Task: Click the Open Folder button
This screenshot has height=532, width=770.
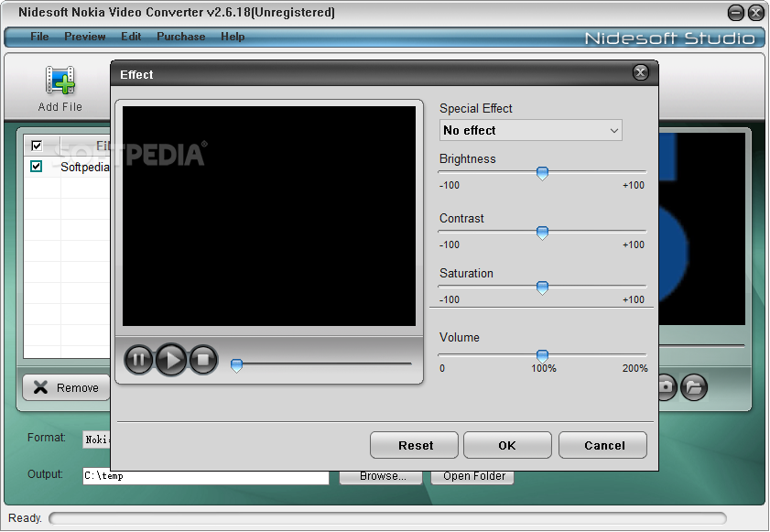Action: pos(472,477)
